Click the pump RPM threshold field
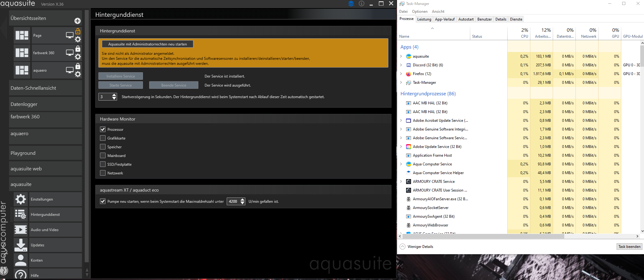644x280 pixels. pos(234,201)
